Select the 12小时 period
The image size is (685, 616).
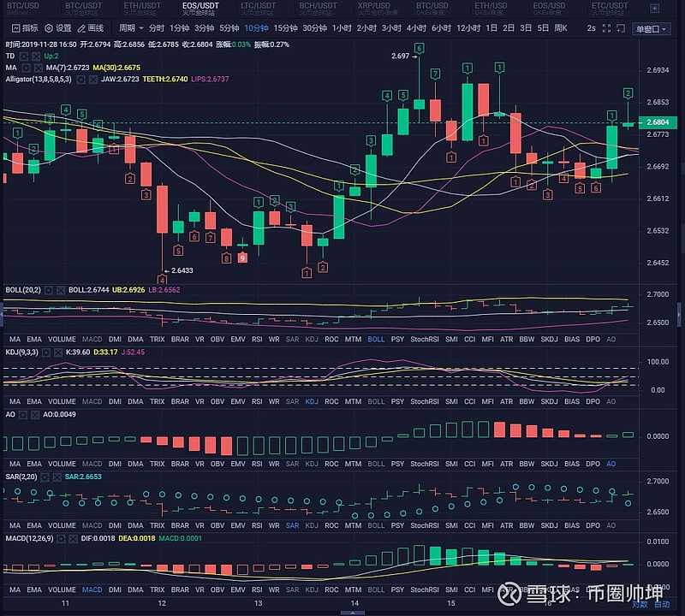click(468, 28)
